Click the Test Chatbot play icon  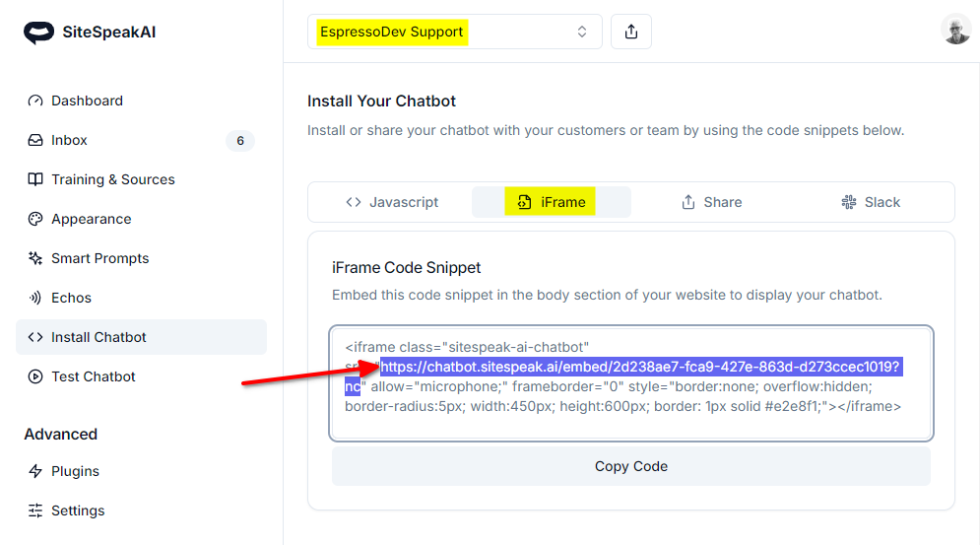click(x=35, y=376)
